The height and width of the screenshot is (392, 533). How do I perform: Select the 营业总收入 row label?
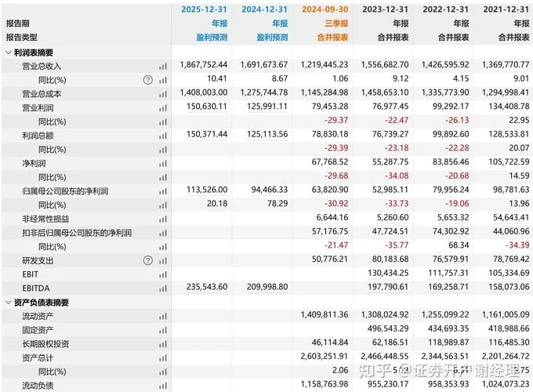[x=42, y=67]
